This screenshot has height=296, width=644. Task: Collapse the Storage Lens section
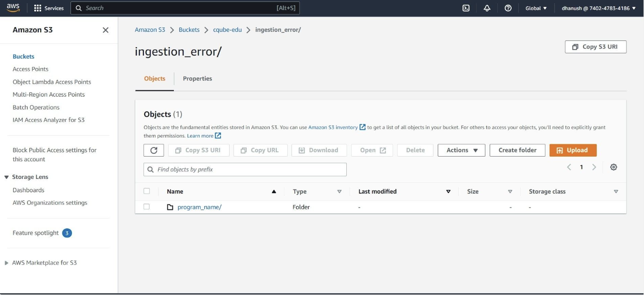7,177
